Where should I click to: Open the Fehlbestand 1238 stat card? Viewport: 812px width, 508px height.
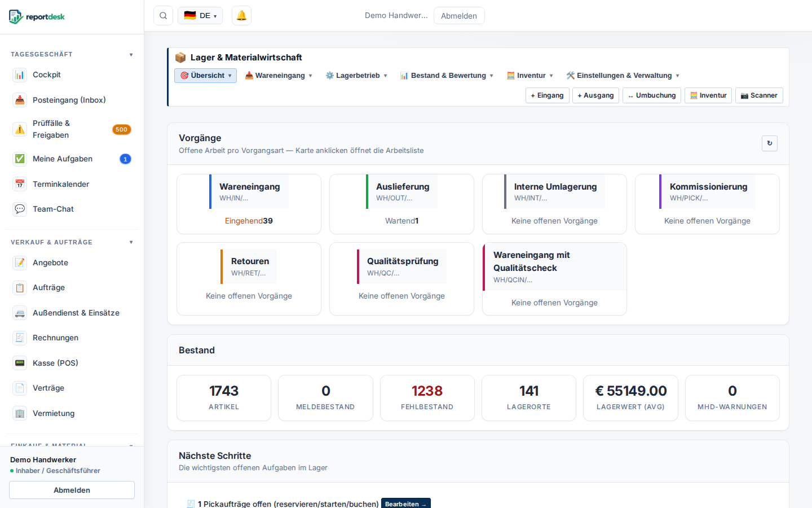pyautogui.click(x=427, y=398)
